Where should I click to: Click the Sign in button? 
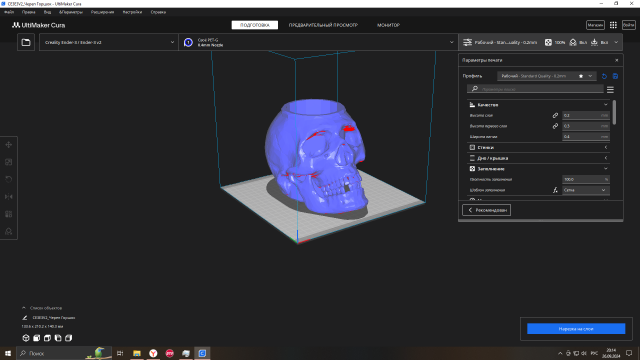coord(629,25)
